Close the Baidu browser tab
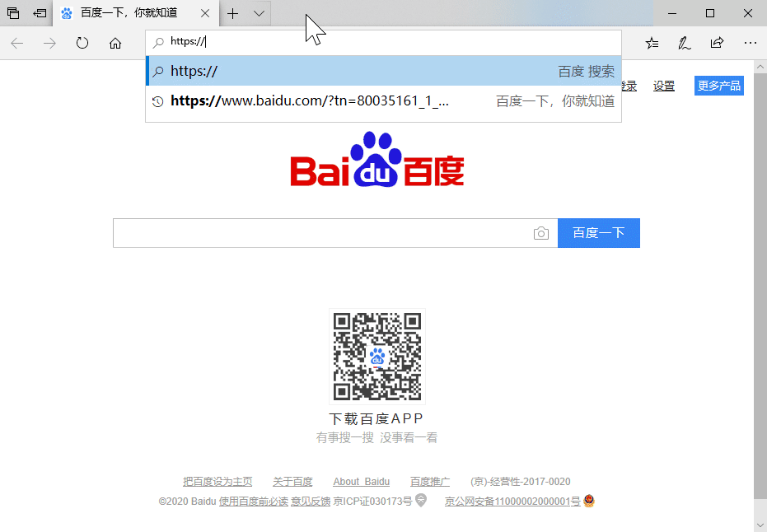 tap(205, 13)
